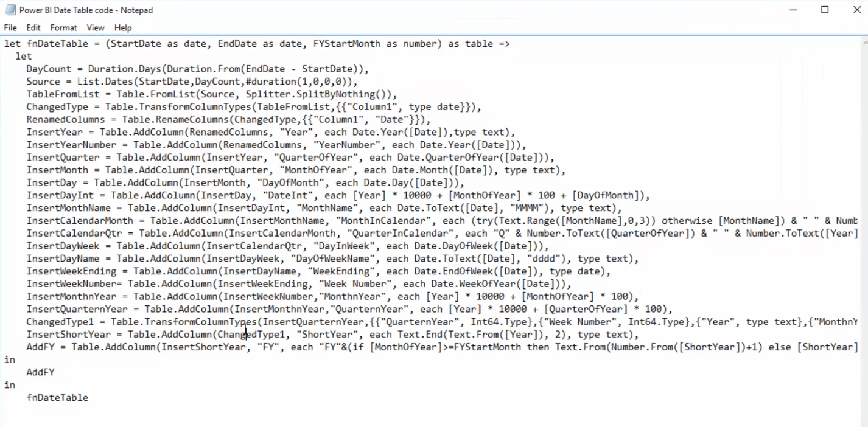868x427 pixels.
Task: Click the standalone AddFY output line
Action: click(40, 372)
